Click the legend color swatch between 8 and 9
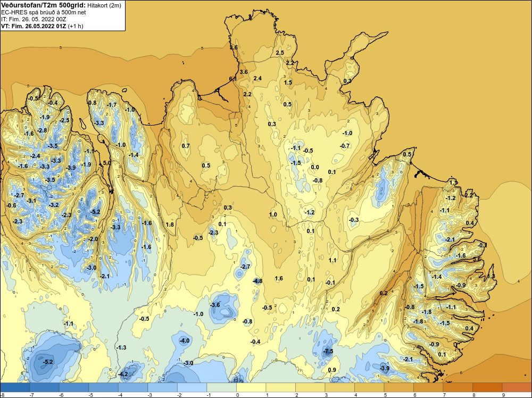This screenshot has height=398, width=532. [x=487, y=387]
